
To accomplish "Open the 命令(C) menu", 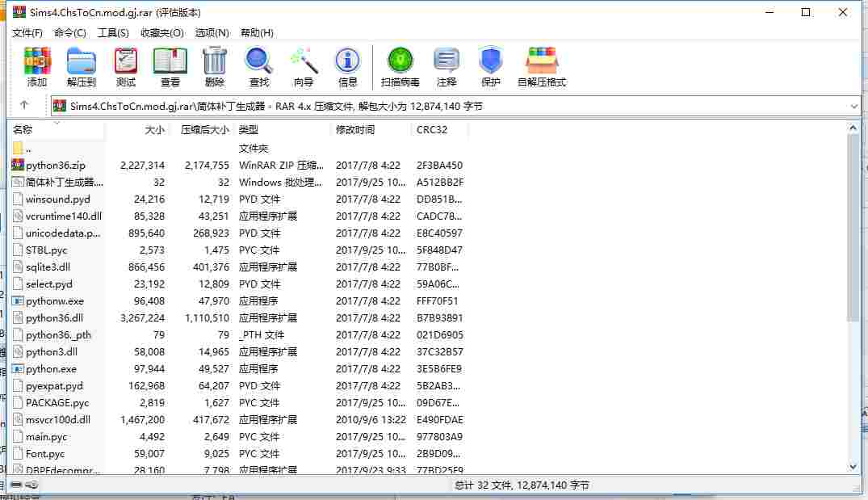I will (x=69, y=32).
